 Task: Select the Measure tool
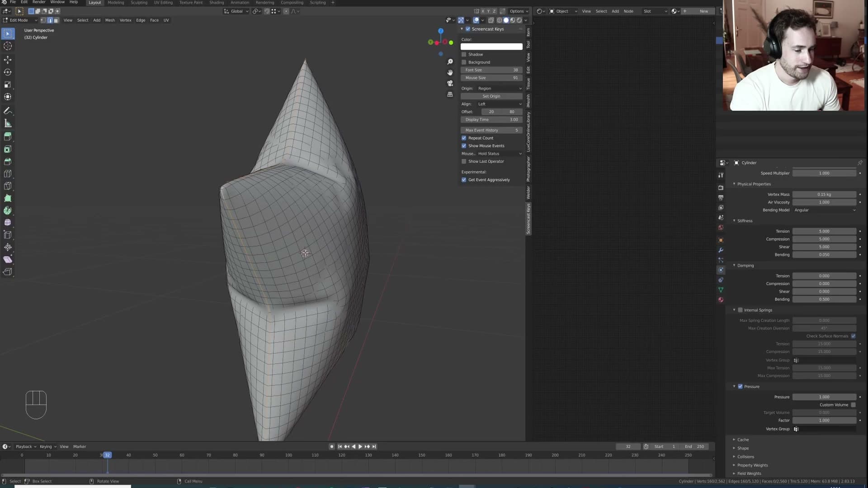tap(8, 123)
